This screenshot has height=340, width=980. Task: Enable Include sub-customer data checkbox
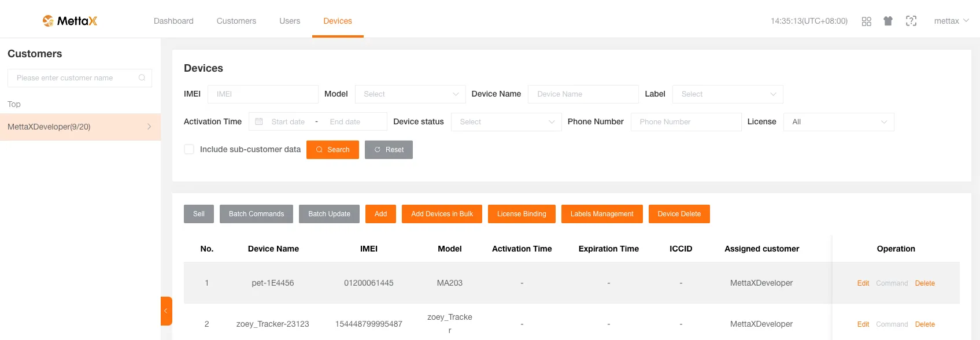coord(189,149)
